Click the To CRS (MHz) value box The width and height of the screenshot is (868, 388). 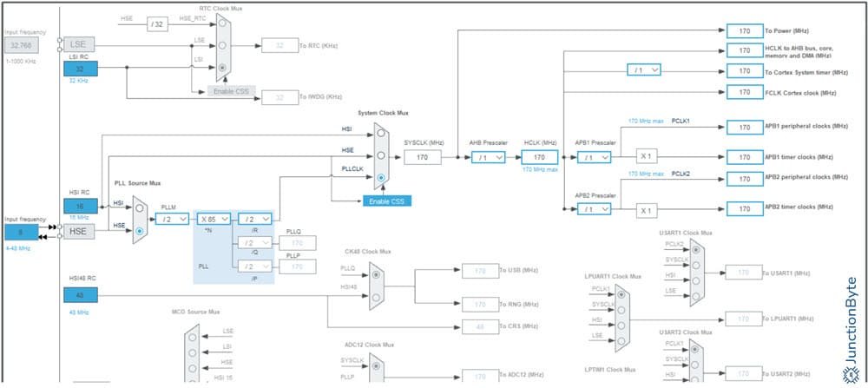(x=481, y=326)
